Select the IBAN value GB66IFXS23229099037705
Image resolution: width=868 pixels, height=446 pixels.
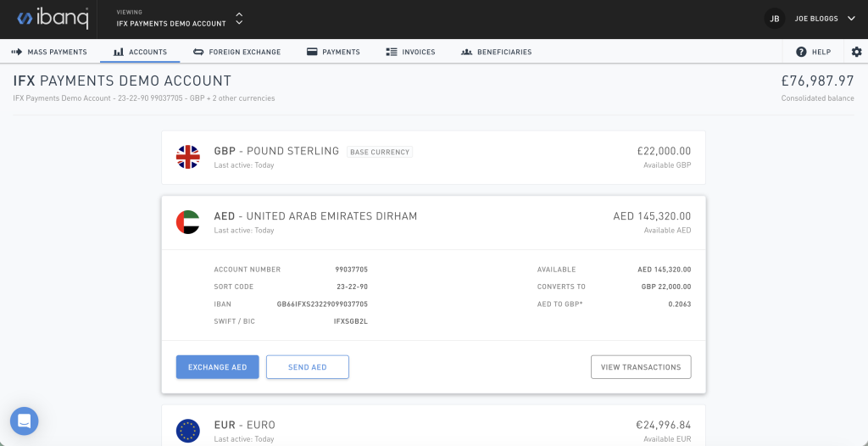(x=322, y=304)
